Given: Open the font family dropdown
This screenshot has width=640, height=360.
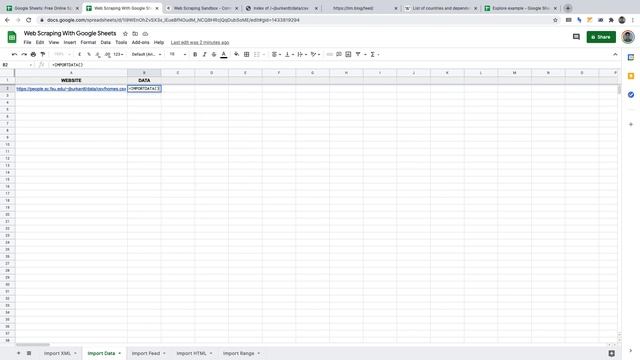Looking at the screenshot, I should [146, 54].
